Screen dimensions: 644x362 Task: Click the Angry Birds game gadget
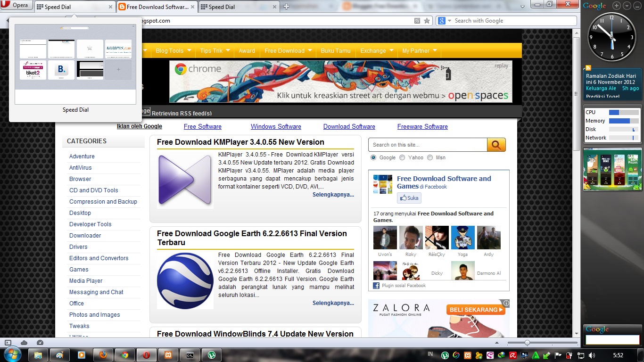pyautogui.click(x=612, y=170)
